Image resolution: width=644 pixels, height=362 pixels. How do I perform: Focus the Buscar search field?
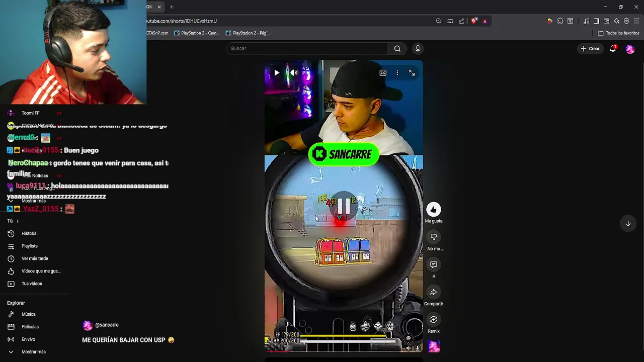tap(307, 49)
